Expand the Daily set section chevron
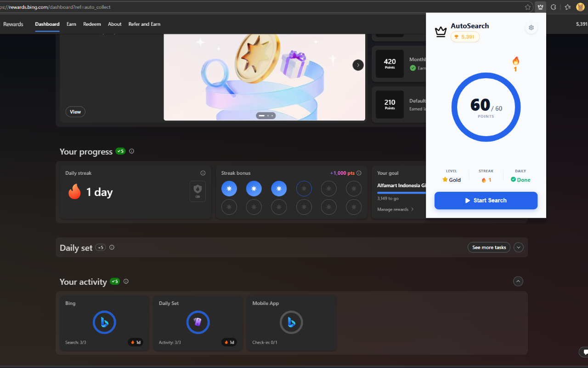The height and width of the screenshot is (368, 588). tap(519, 247)
